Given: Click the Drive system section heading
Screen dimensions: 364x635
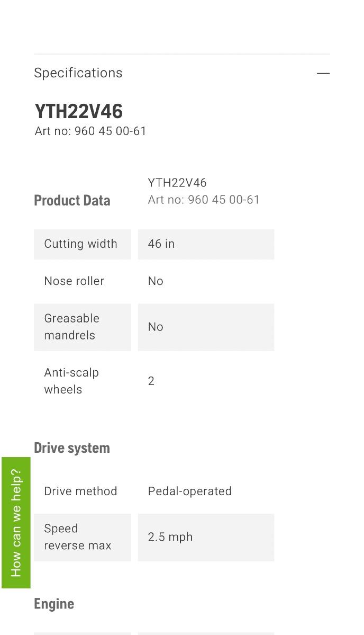Looking at the screenshot, I should [x=72, y=448].
